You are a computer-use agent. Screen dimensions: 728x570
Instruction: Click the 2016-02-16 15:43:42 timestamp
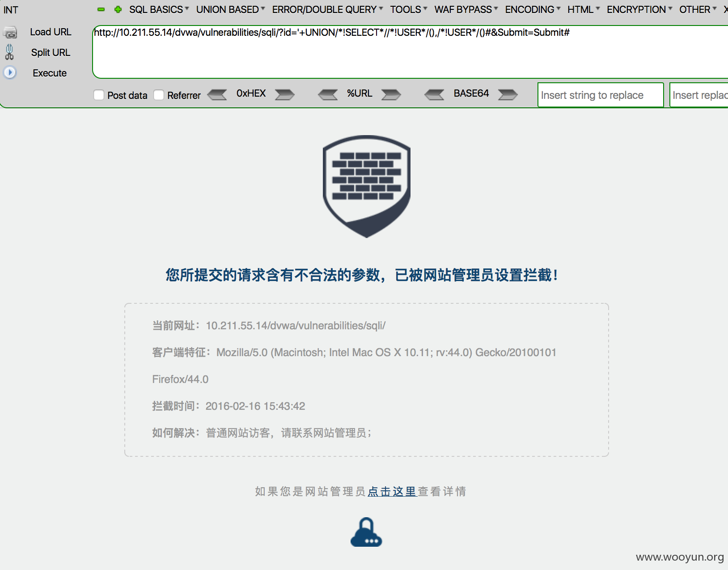pos(255,406)
